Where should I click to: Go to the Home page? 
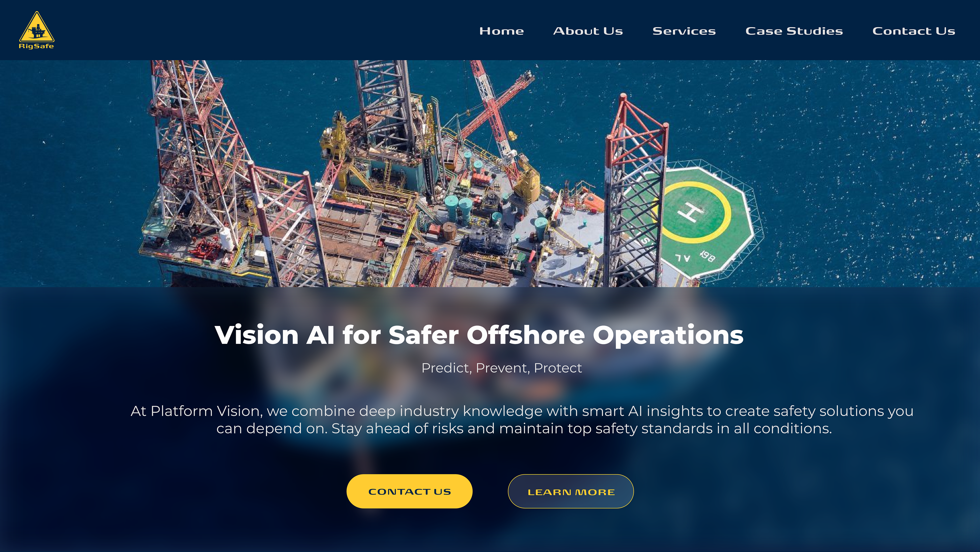[x=501, y=31]
